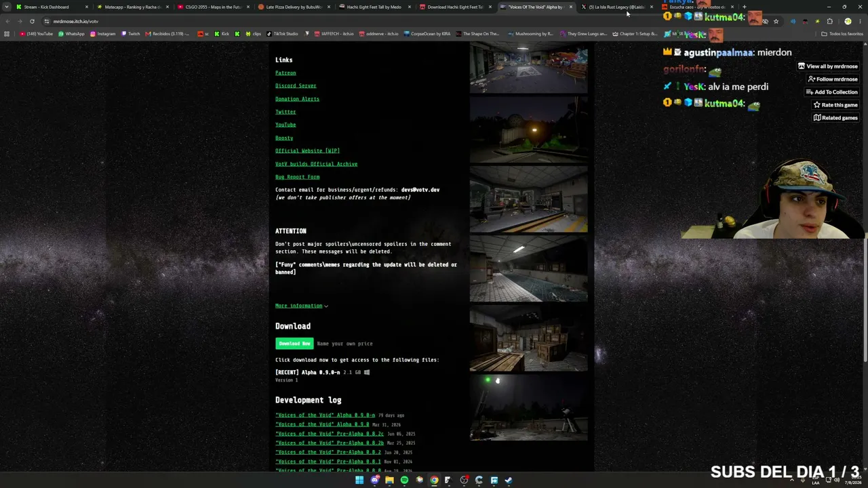This screenshot has height=488, width=868.
Task: Open the night scene with orange light screenshot
Action: (529, 129)
